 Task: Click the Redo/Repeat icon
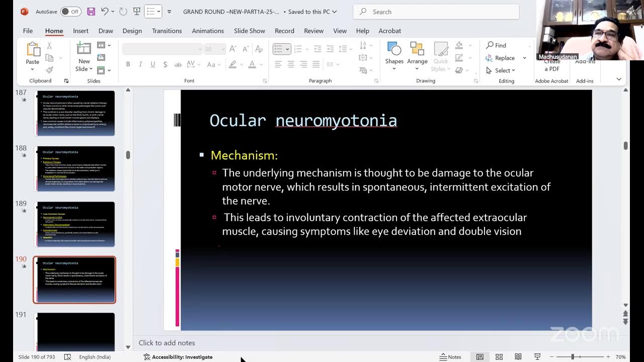pyautogui.click(x=123, y=12)
